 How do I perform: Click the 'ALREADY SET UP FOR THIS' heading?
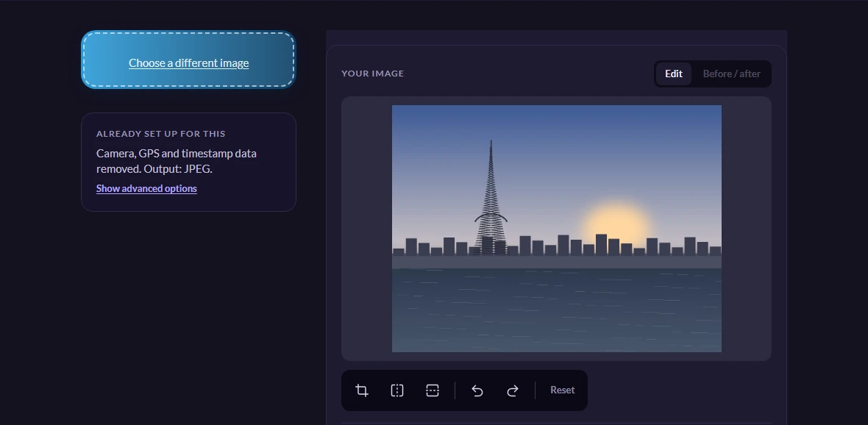click(x=160, y=134)
